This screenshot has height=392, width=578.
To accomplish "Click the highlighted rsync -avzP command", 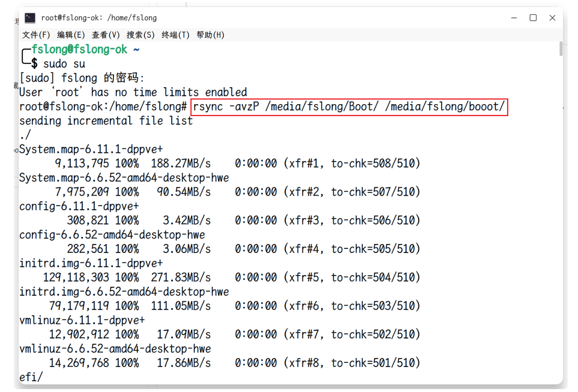I will pyautogui.click(x=349, y=107).
